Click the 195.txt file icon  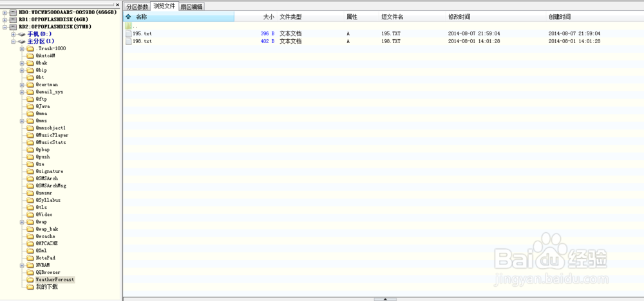129,33
